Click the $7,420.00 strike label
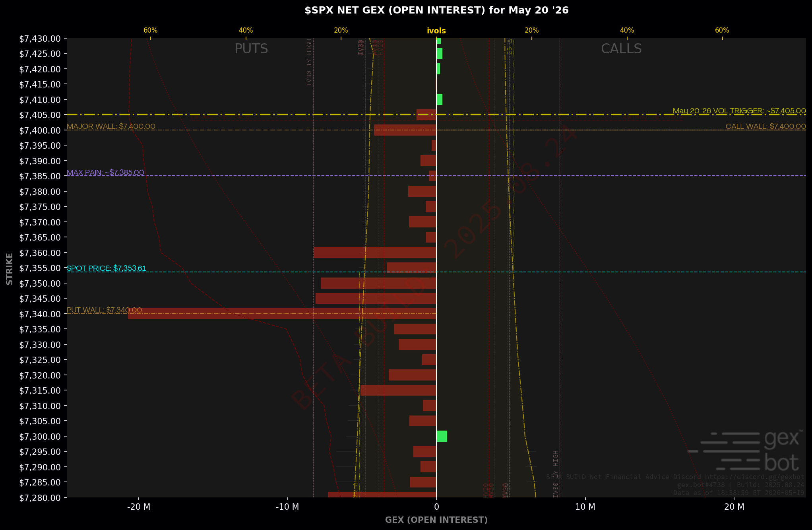 coord(40,69)
